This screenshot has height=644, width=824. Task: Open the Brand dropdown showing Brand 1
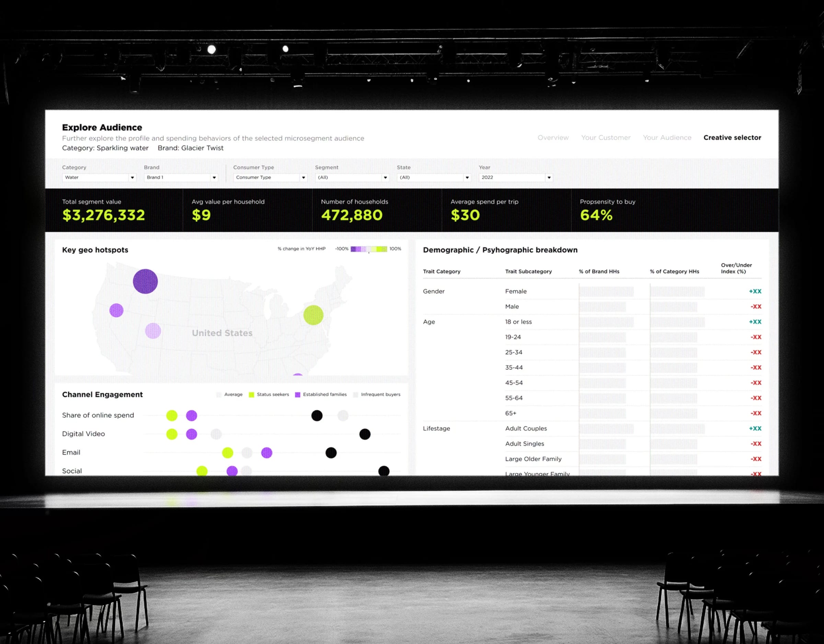pos(181,177)
